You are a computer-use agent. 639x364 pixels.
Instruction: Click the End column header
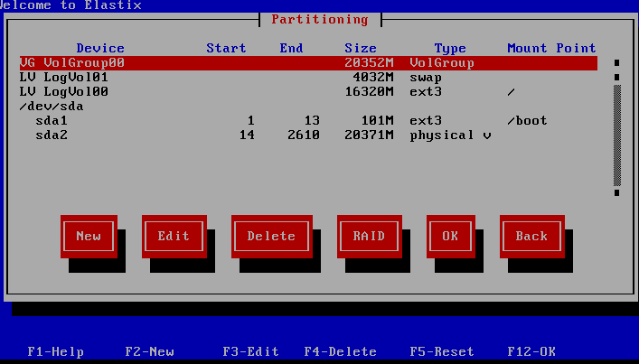pyautogui.click(x=291, y=49)
